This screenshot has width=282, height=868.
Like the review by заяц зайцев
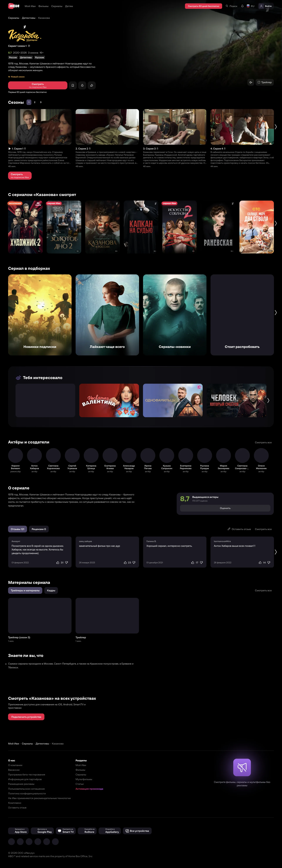pyautogui.click(x=126, y=562)
